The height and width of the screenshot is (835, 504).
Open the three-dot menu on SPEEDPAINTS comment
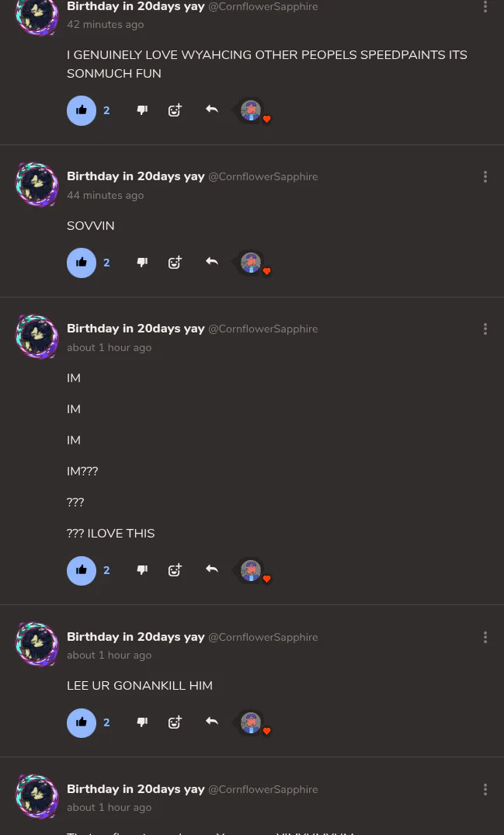[485, 7]
